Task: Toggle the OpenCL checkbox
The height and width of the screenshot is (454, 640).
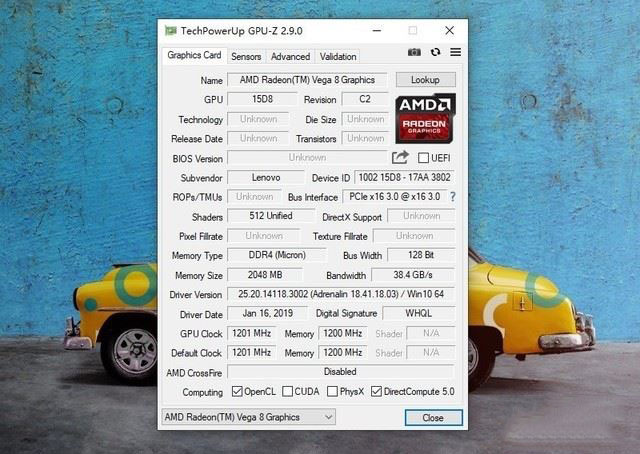Action: pos(237,391)
